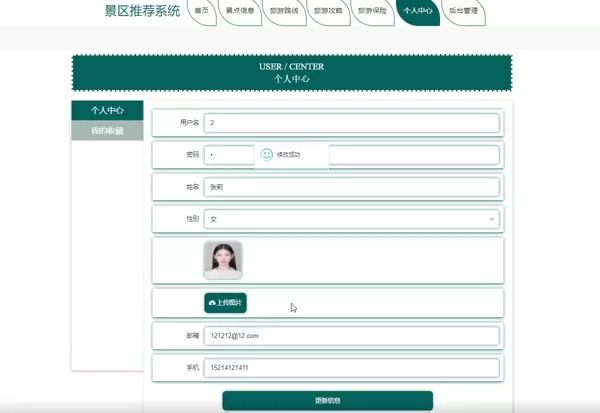Focus the 邮箱 email input field
This screenshot has height=413, width=600.
[350, 336]
